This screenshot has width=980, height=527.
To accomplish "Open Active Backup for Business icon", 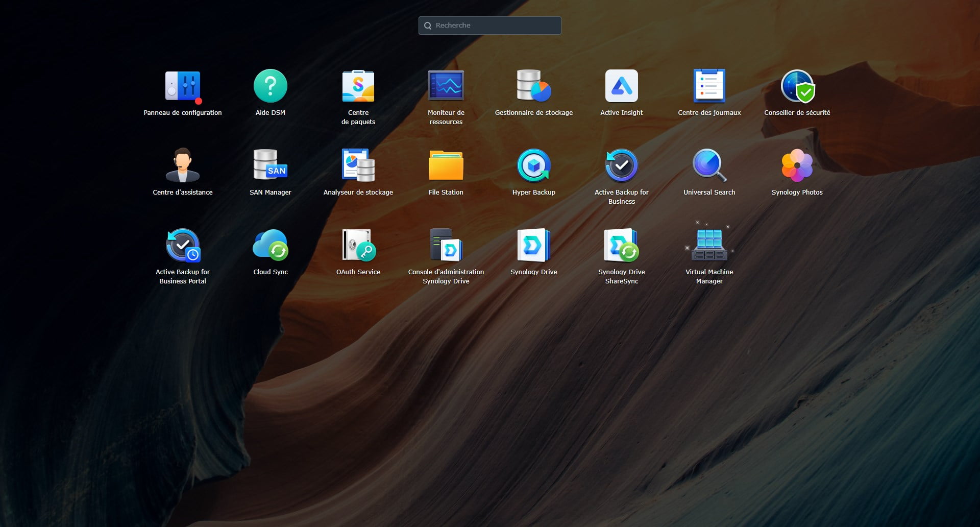I will (622, 165).
